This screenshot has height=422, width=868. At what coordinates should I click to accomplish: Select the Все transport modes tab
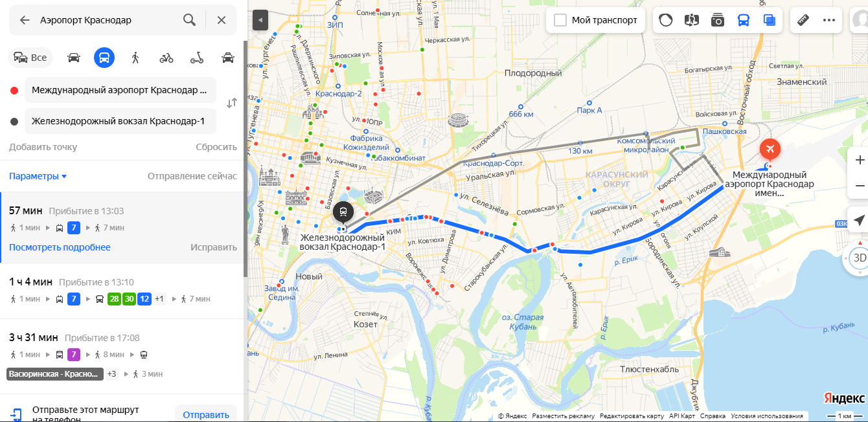30,58
